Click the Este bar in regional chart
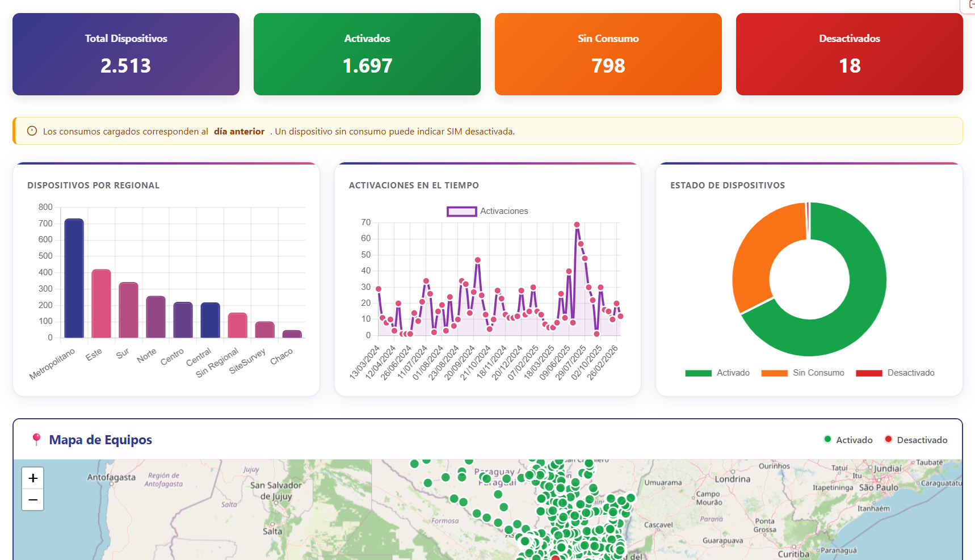The image size is (975, 560). click(x=101, y=304)
